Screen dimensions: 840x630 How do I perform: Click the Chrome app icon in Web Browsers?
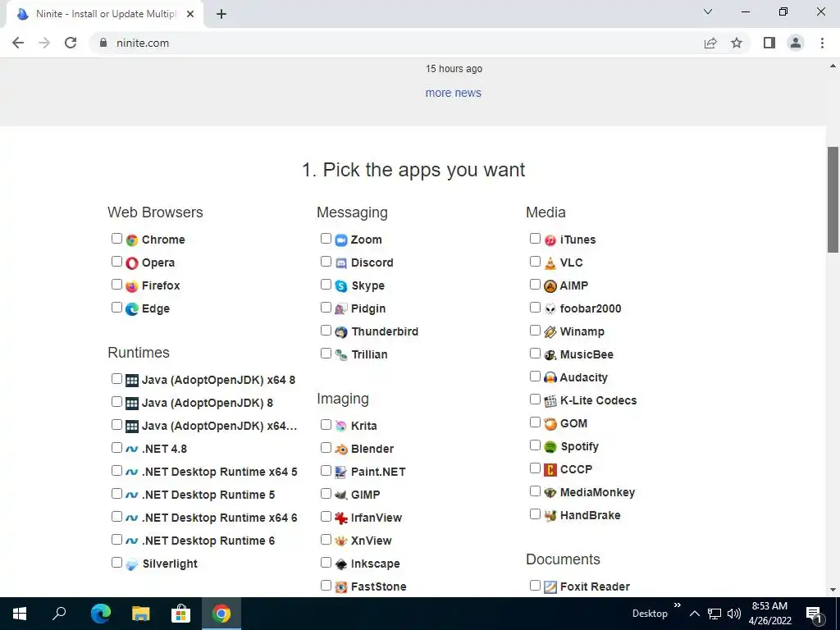pos(132,240)
